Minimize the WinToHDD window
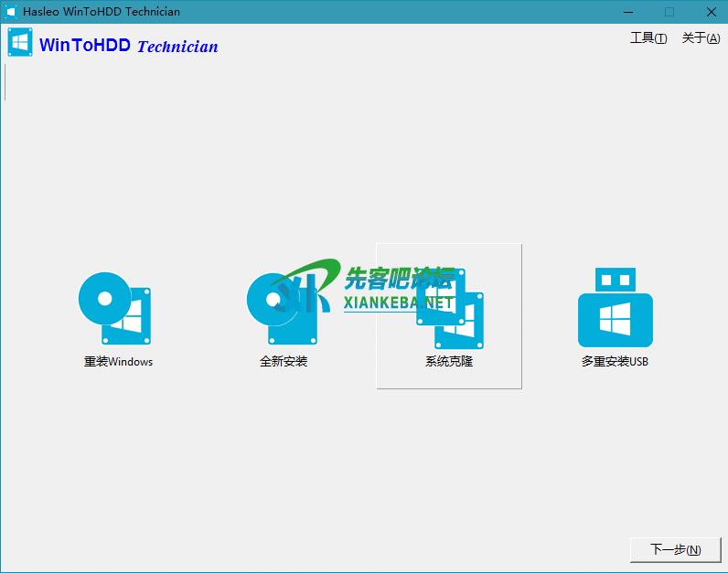The height and width of the screenshot is (573, 728). pyautogui.click(x=628, y=12)
